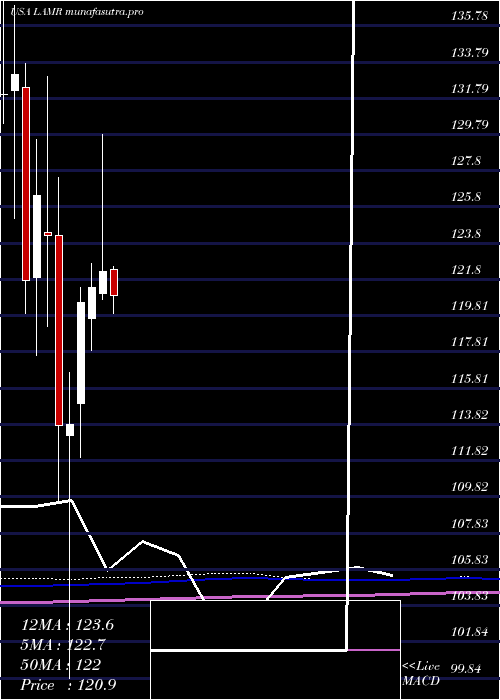Screen dimensions: 500x700
Task: Click the 135.78 price axis label
Action: click(469, 17)
